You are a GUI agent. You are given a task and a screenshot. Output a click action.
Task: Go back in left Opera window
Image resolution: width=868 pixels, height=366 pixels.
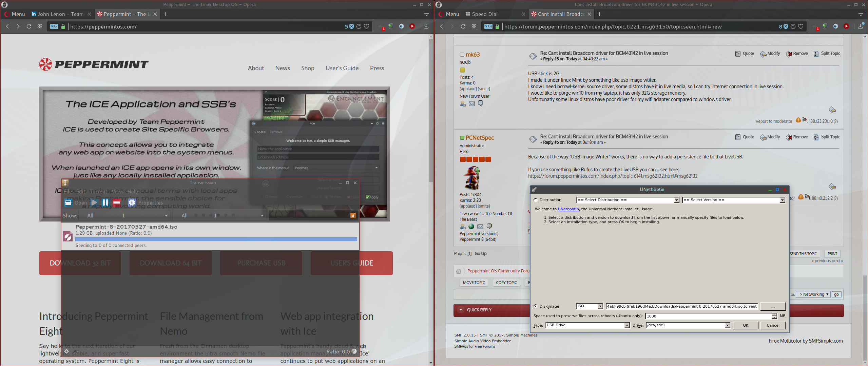7,26
